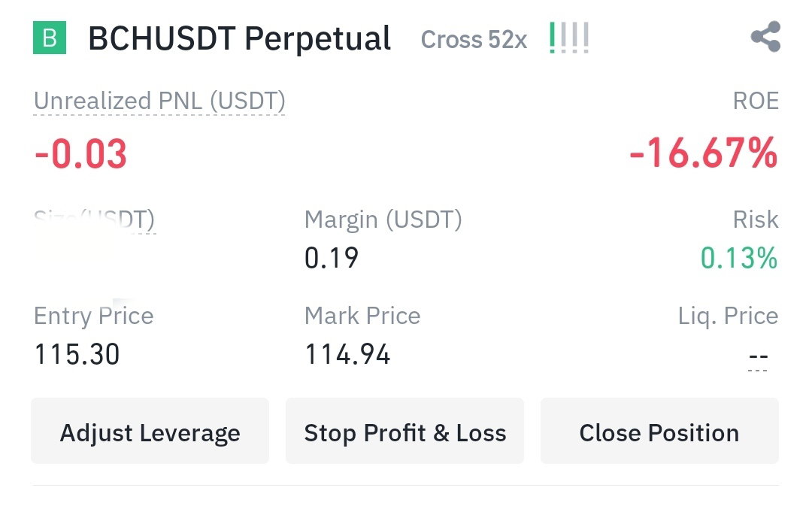Viewport: 812px width, 524px height.
Task: Click the green B coin icon
Action: coord(50,38)
